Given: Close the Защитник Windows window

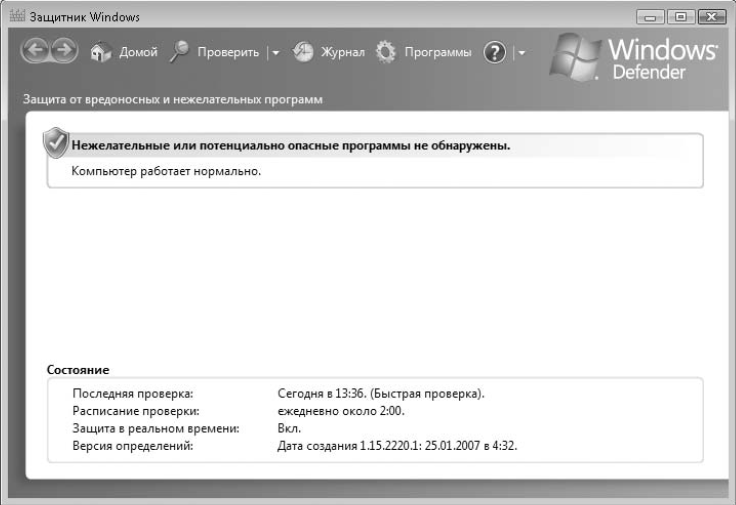Looking at the screenshot, I should pos(712,17).
